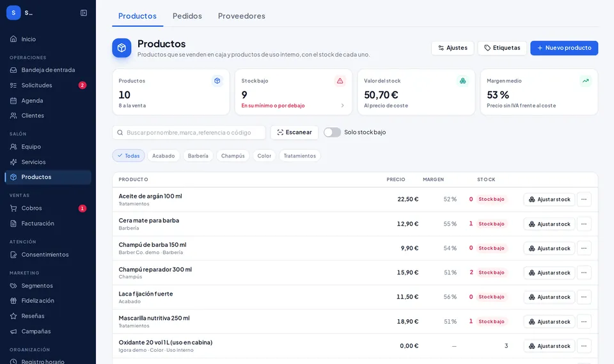Open Solicitudes in the sidebar
The image size is (614, 364).
click(48, 85)
